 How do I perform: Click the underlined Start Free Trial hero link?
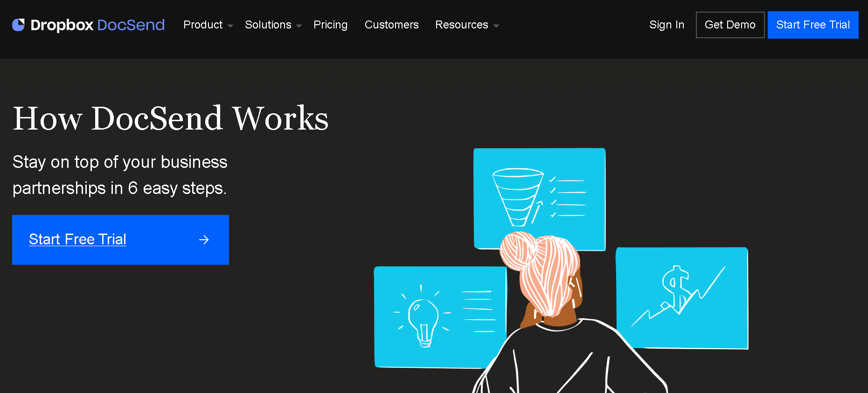[77, 239]
